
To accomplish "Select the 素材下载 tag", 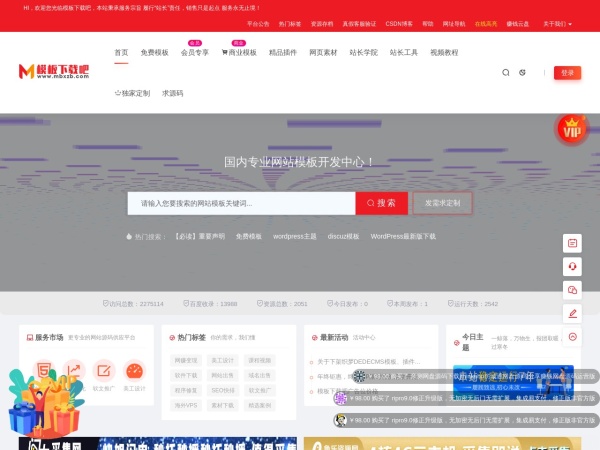I will (223, 405).
